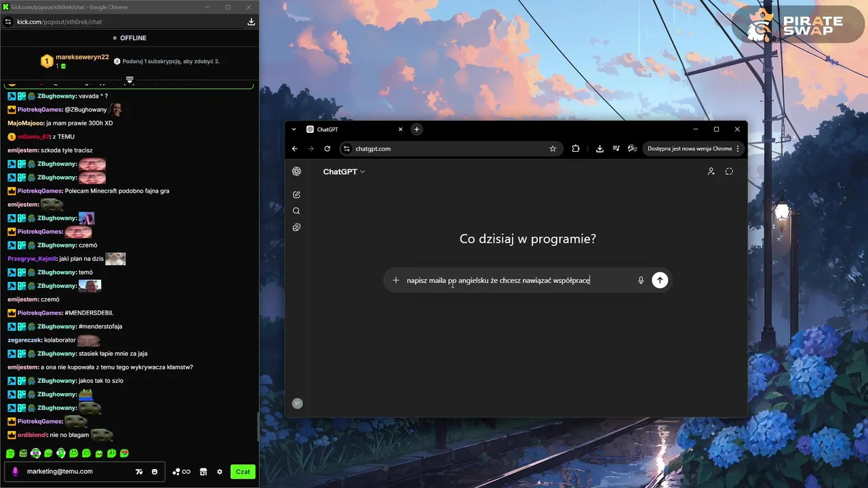The height and width of the screenshot is (488, 868).
Task: Open the media controls icon in Chrome toolbar
Action: coord(616,148)
